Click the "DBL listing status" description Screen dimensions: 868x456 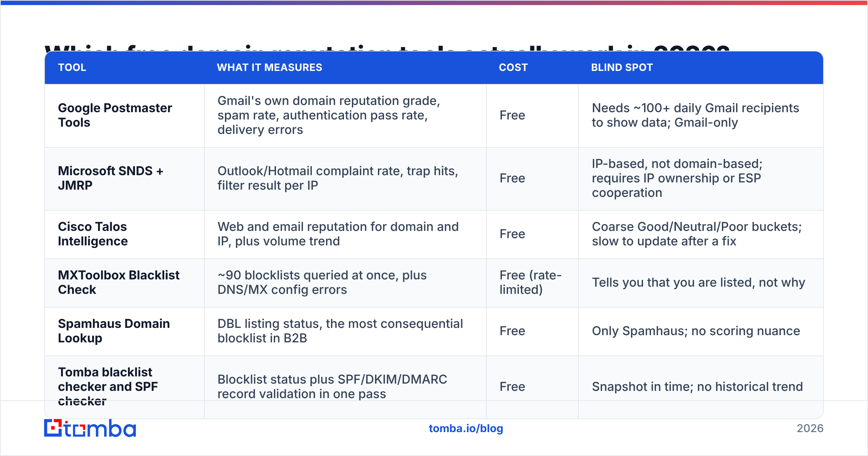340,331
